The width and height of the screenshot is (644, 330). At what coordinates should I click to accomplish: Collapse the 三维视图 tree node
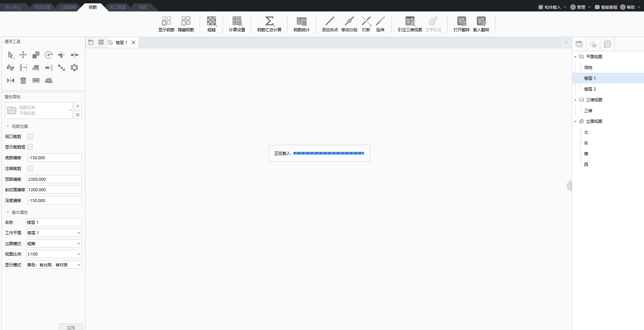tap(575, 100)
